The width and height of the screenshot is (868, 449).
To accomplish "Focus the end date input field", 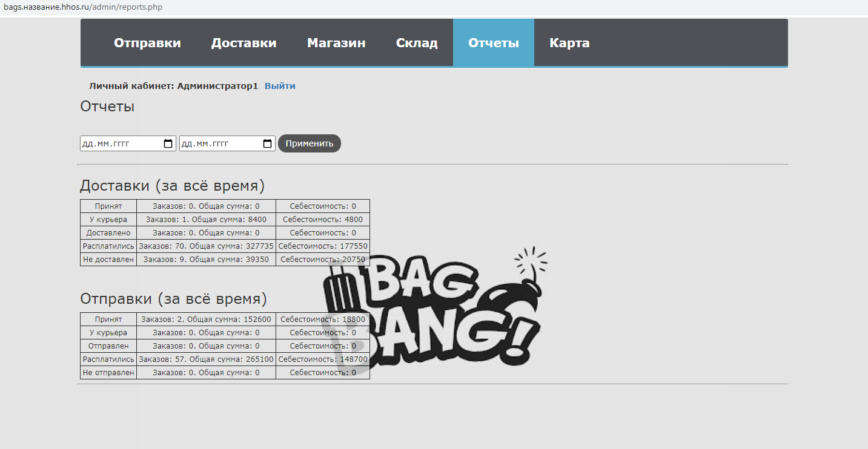I will (x=227, y=143).
